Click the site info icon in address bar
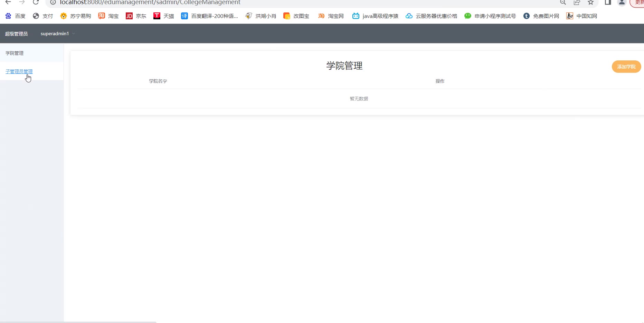 coord(53,2)
